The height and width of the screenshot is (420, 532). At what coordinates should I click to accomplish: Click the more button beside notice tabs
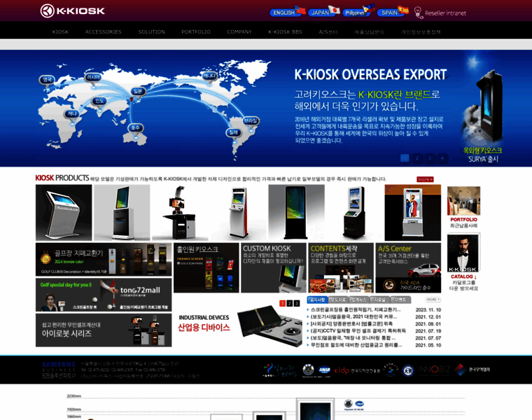pos(433,300)
